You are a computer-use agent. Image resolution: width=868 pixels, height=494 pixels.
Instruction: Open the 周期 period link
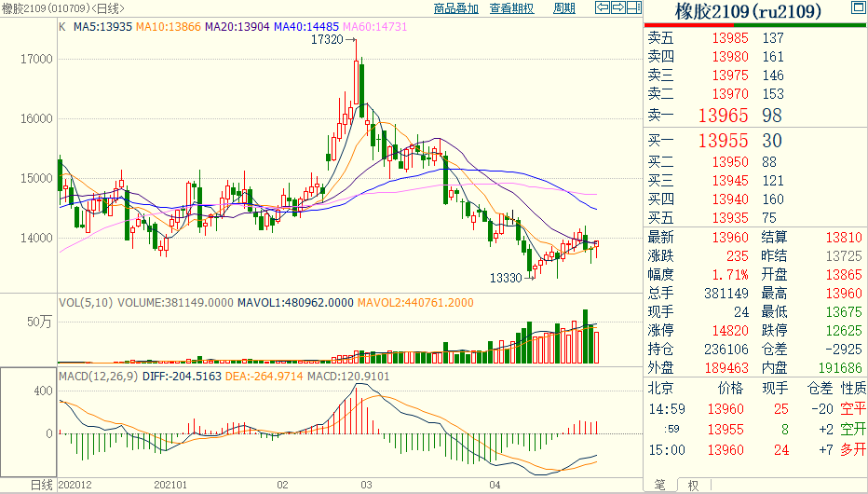(564, 8)
